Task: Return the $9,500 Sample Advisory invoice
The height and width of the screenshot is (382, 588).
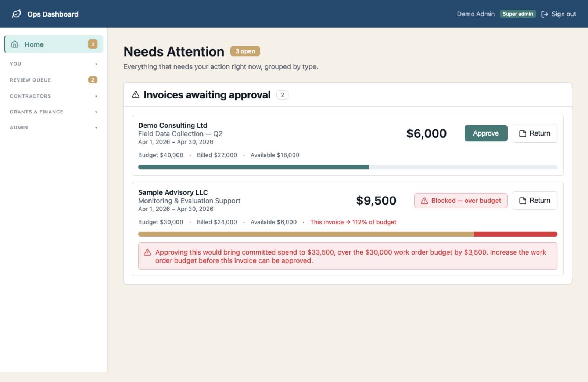Action: 534,201
